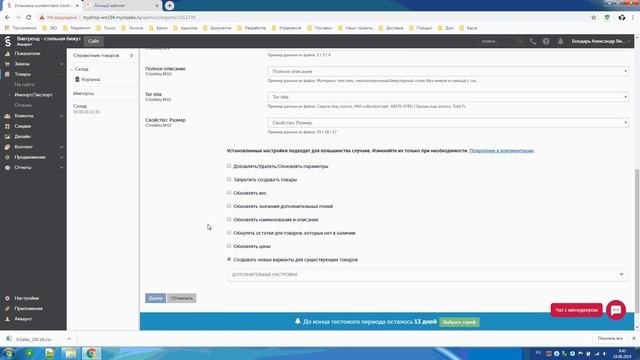Expand the Контент menu chevron
Viewport: 640px width, 360px height.
point(62,147)
